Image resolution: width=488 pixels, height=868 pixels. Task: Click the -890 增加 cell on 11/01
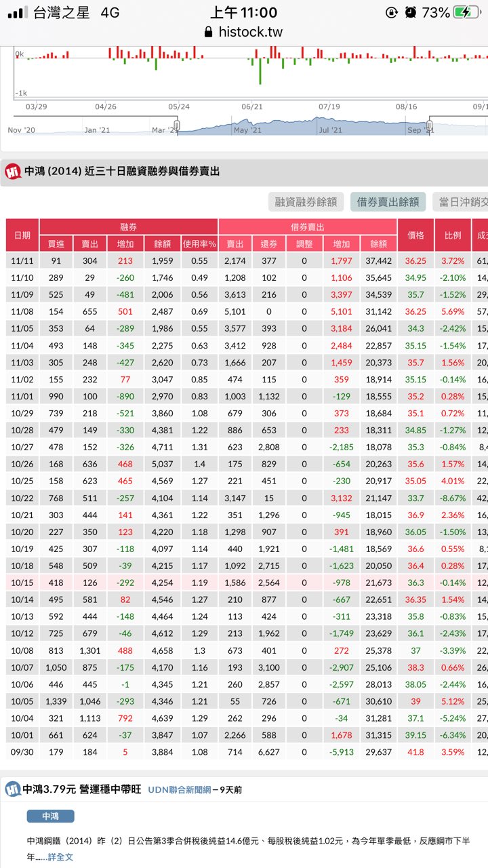125,396
